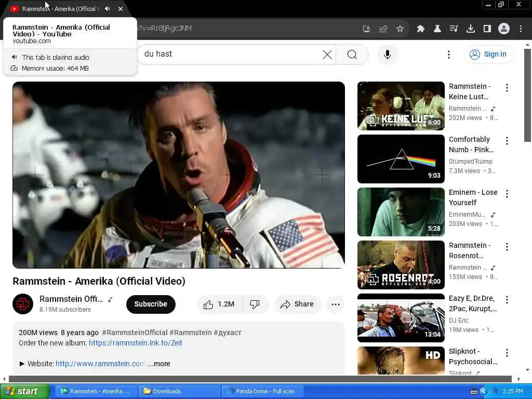
Task: Open the Windows start menu
Action: coord(24,391)
